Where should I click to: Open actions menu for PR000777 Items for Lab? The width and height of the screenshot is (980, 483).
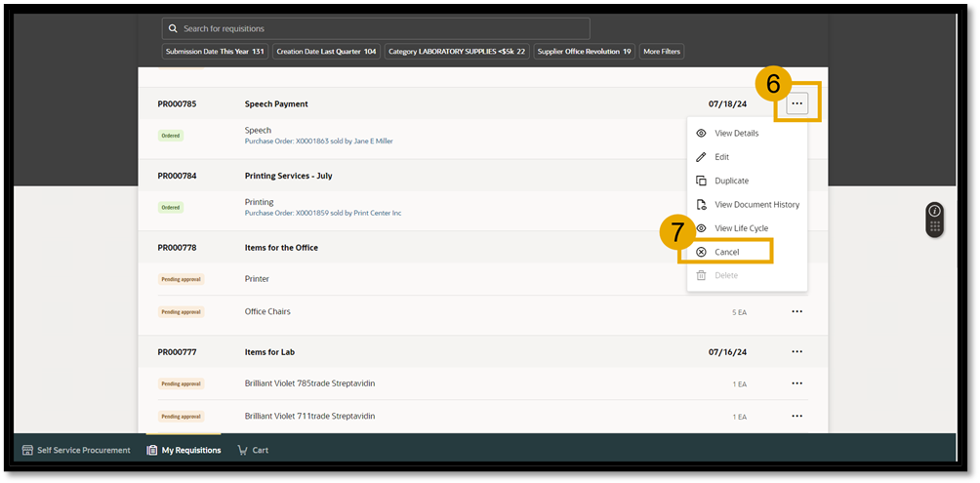point(796,351)
